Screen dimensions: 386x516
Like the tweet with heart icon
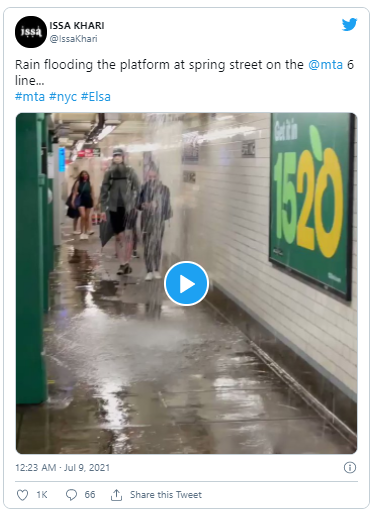[22, 495]
